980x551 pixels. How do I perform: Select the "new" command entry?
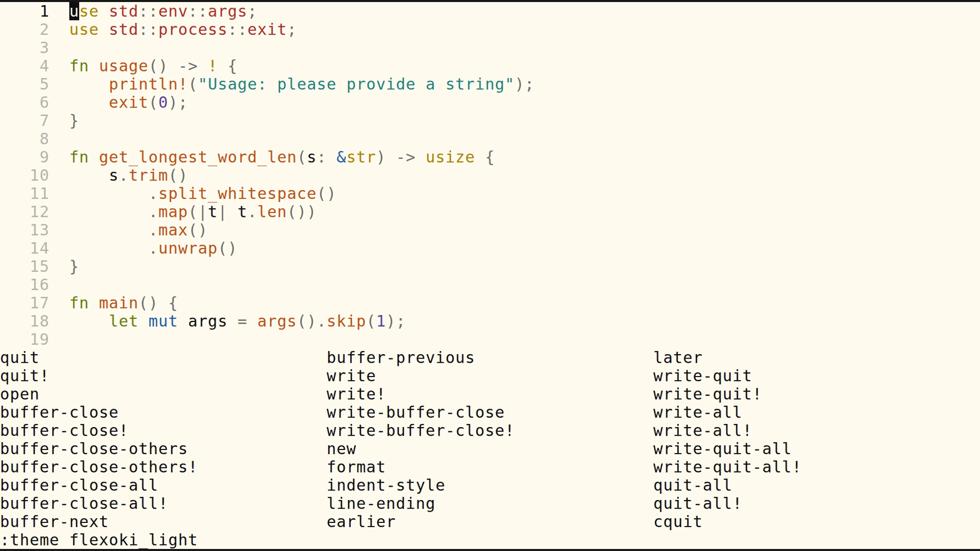341,449
